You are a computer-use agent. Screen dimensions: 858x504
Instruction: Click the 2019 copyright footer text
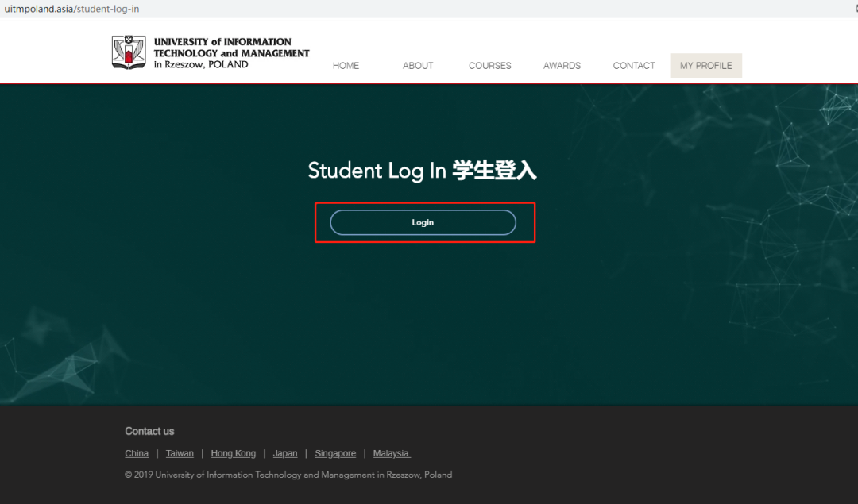(288, 475)
